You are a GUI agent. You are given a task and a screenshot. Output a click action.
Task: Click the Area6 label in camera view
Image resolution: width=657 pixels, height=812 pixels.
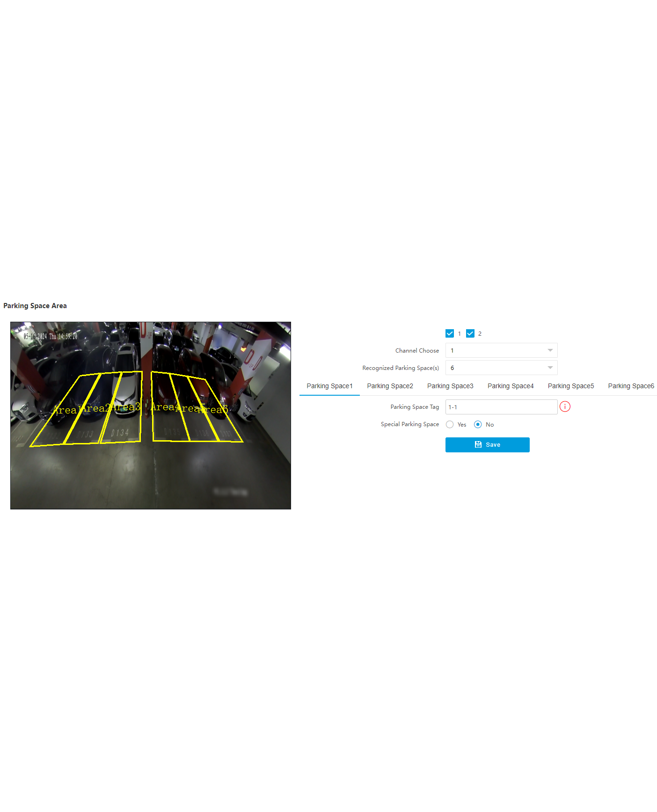(216, 410)
